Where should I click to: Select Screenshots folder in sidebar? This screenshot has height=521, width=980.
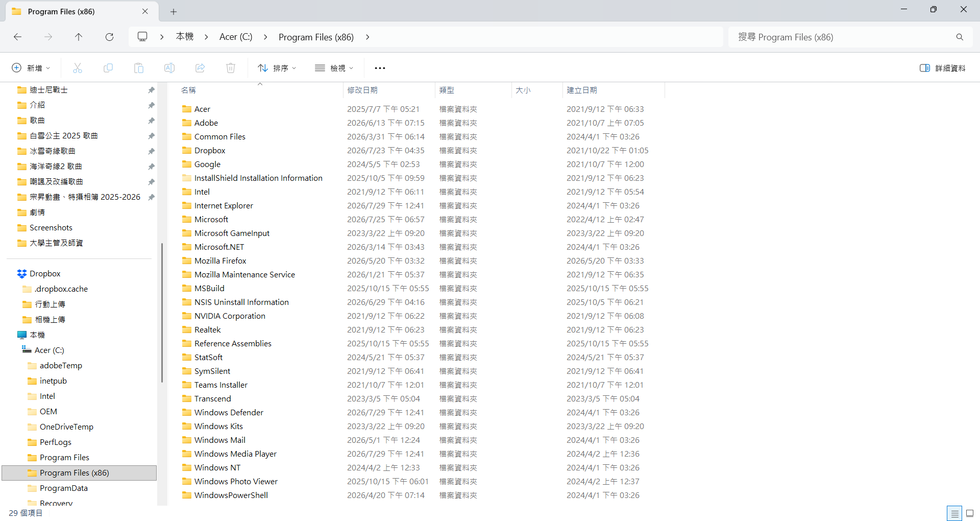click(51, 228)
